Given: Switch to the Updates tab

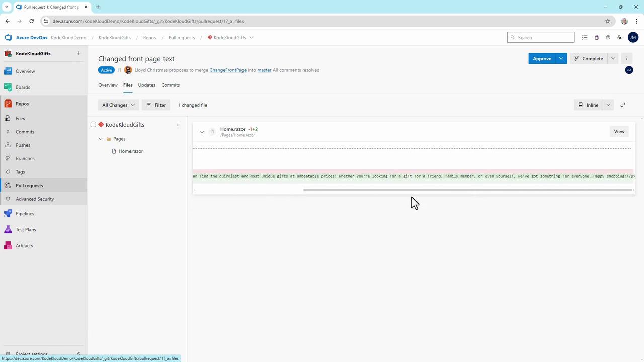Looking at the screenshot, I should [147, 85].
